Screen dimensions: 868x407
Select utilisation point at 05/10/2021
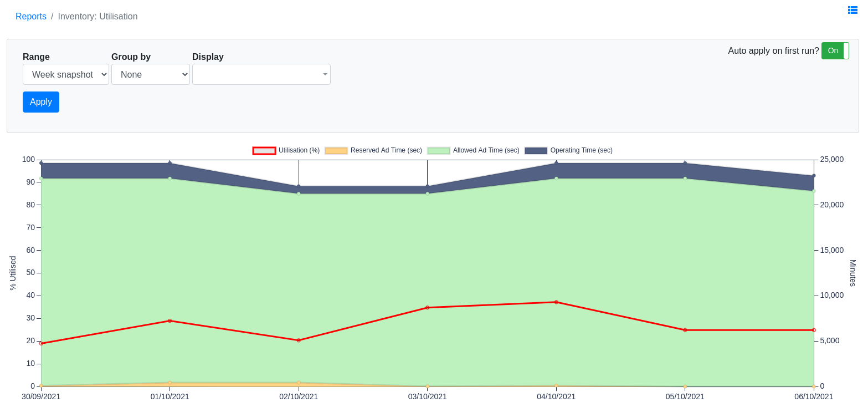point(685,330)
